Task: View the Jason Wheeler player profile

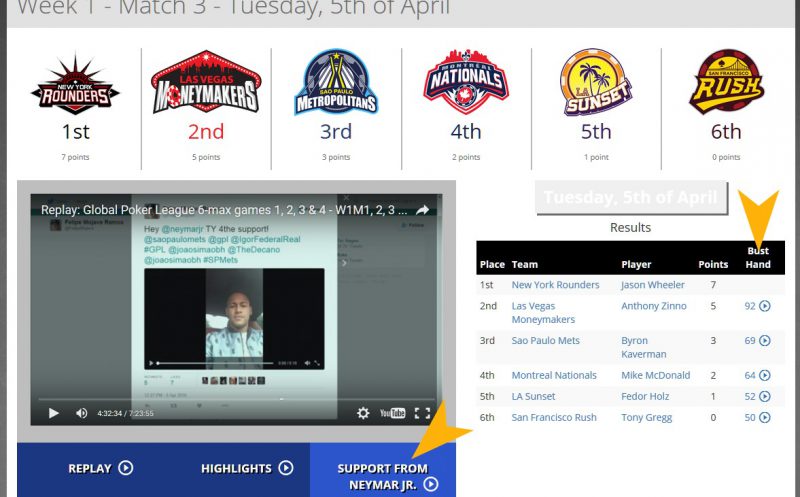Action: [x=653, y=285]
